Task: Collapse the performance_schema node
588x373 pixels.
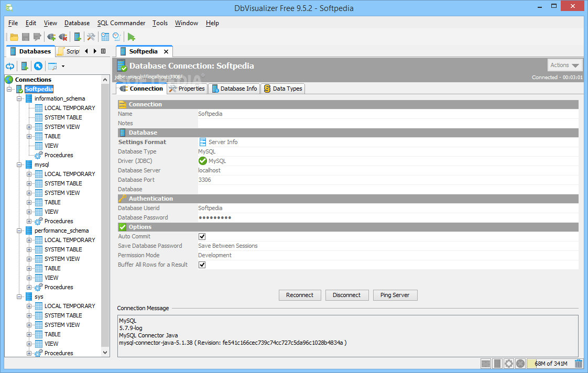Action: [19, 231]
